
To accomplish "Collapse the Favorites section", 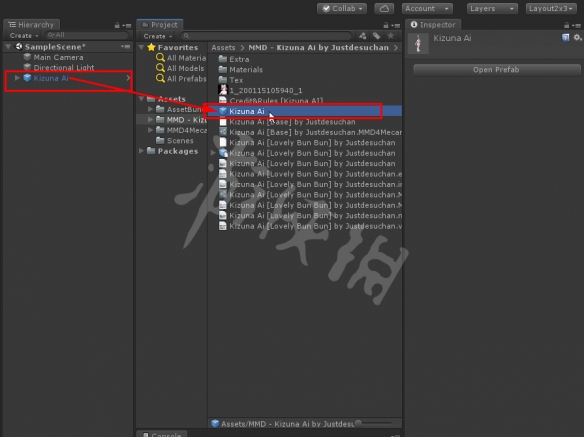I will [141, 48].
